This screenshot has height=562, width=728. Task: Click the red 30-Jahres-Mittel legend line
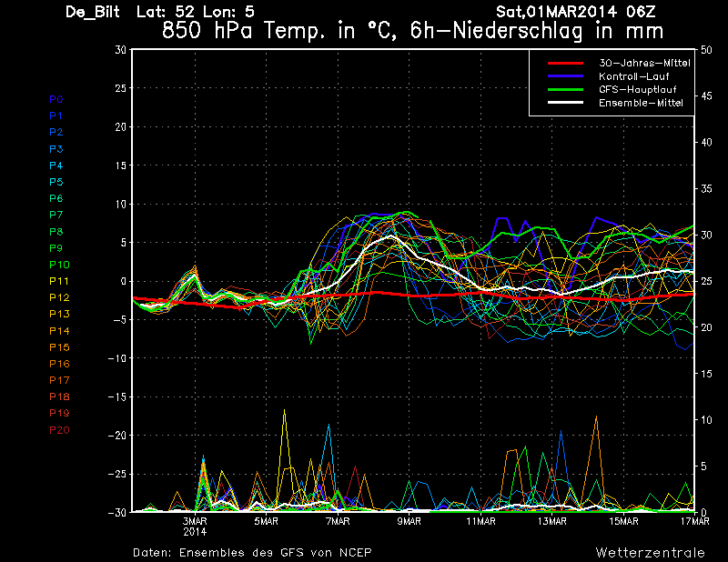point(564,63)
